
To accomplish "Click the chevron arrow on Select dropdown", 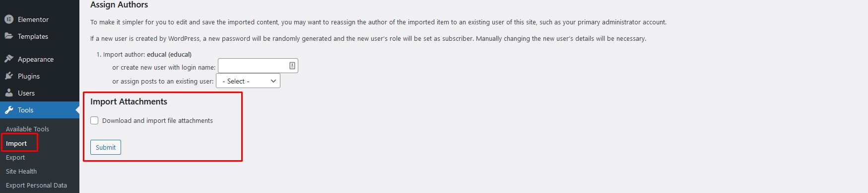I will (273, 81).
